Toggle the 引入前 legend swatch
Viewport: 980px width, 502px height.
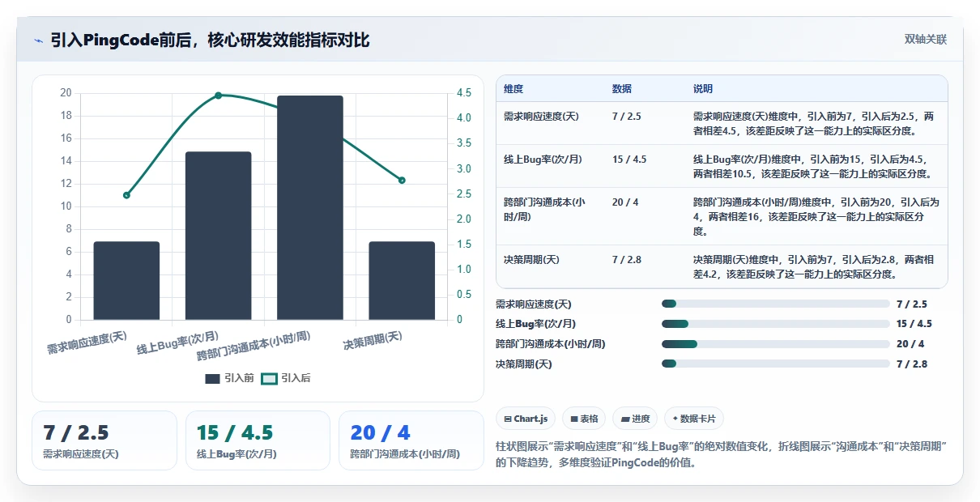[x=213, y=378]
